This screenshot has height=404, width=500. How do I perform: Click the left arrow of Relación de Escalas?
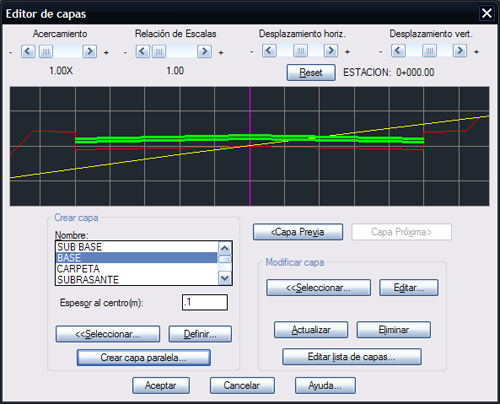pyautogui.click(x=143, y=52)
